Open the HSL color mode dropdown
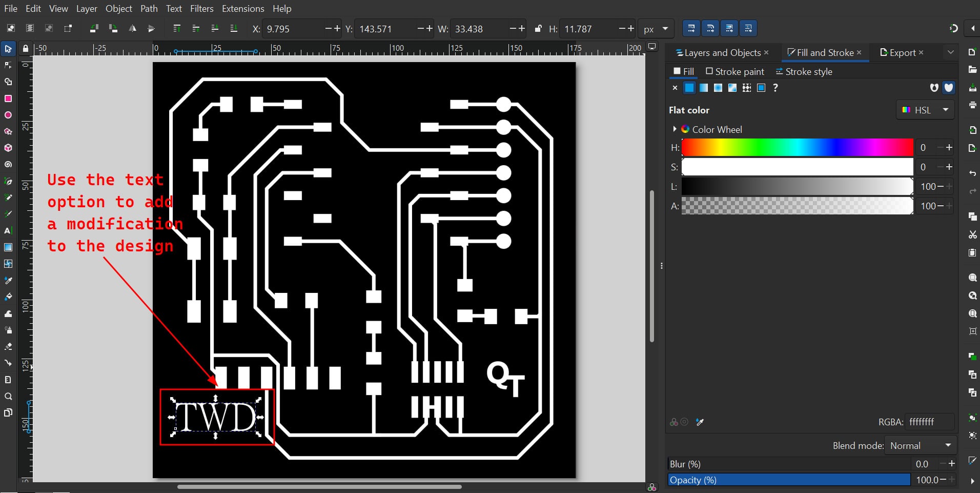This screenshot has width=980, height=493. (x=925, y=110)
